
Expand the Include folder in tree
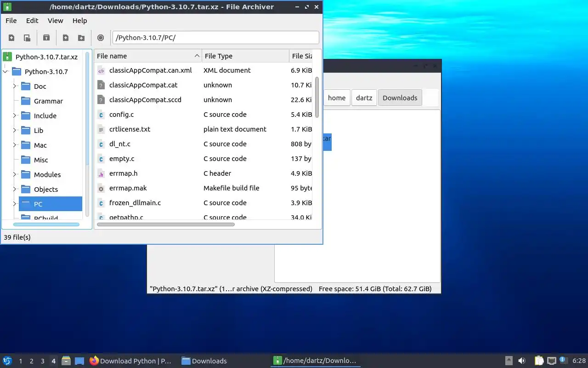pos(15,116)
